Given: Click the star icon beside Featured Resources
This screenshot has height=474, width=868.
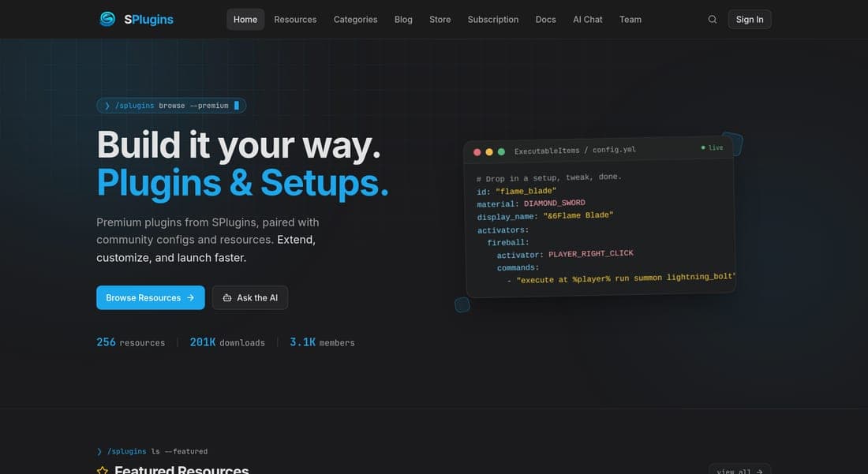Looking at the screenshot, I should [x=103, y=470].
